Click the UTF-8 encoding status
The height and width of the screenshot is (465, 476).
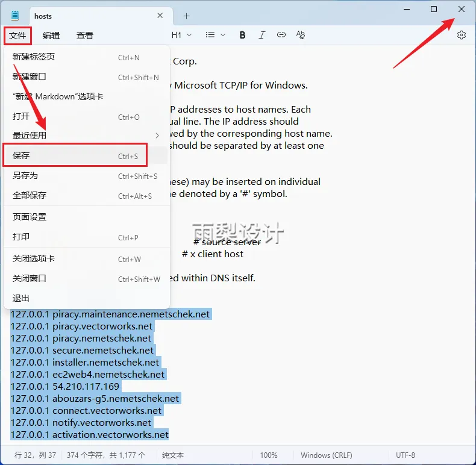406,455
